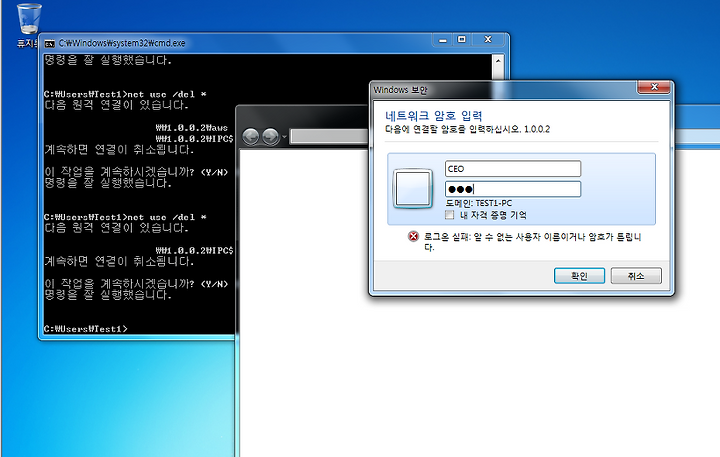This screenshot has height=457, width=720.
Task: Click the red logon failure error icon
Action: [413, 236]
